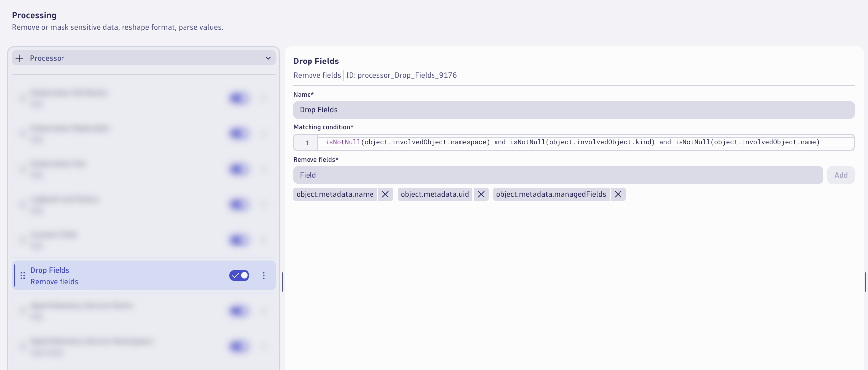Click the object.metadata.managedFields tag label
This screenshot has width=868, height=370.
click(551, 194)
